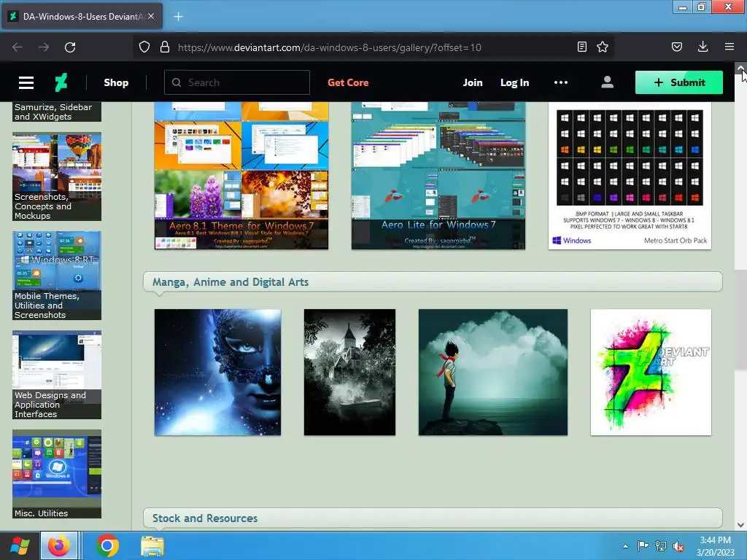Viewport: 747px width, 560px height.
Task: Reload the current page
Action: [70, 47]
